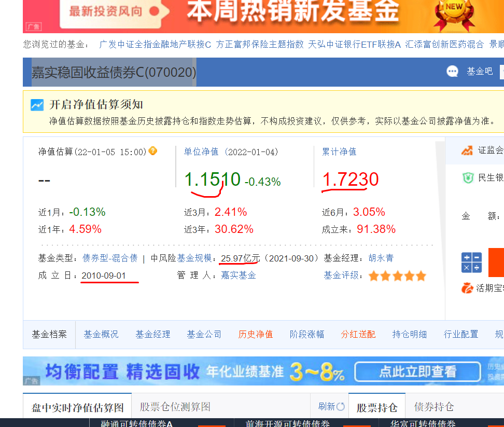Click the 成立来 return 91.38%
The height and width of the screenshot is (427, 504).
(376, 229)
